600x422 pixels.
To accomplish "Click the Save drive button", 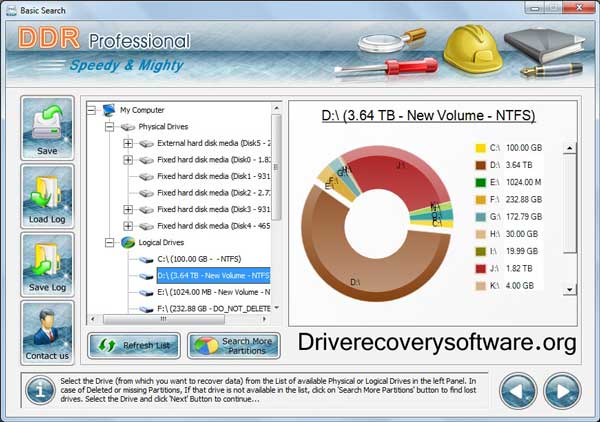I will [47, 128].
